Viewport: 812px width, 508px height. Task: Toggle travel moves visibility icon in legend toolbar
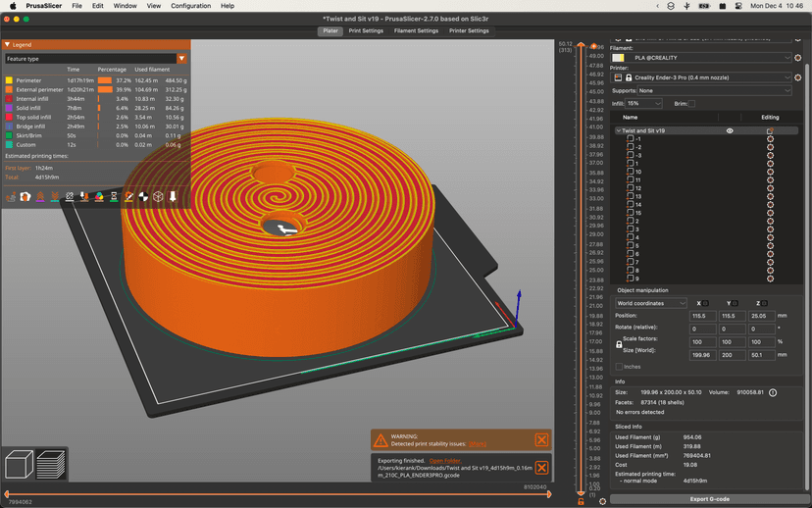tap(10, 196)
